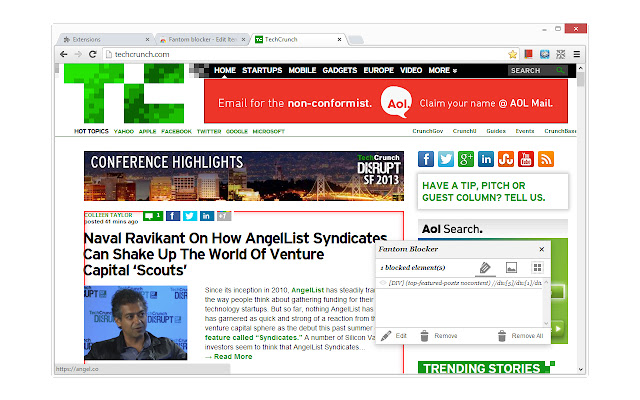640x400 pixels.
Task: Open the APPLE hot topic
Action: [x=147, y=131]
